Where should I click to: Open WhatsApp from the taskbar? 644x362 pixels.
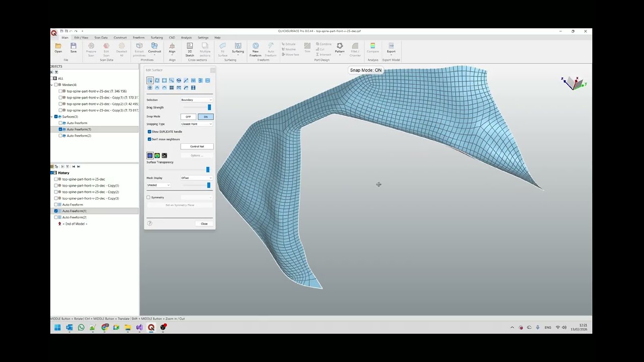pos(81,327)
